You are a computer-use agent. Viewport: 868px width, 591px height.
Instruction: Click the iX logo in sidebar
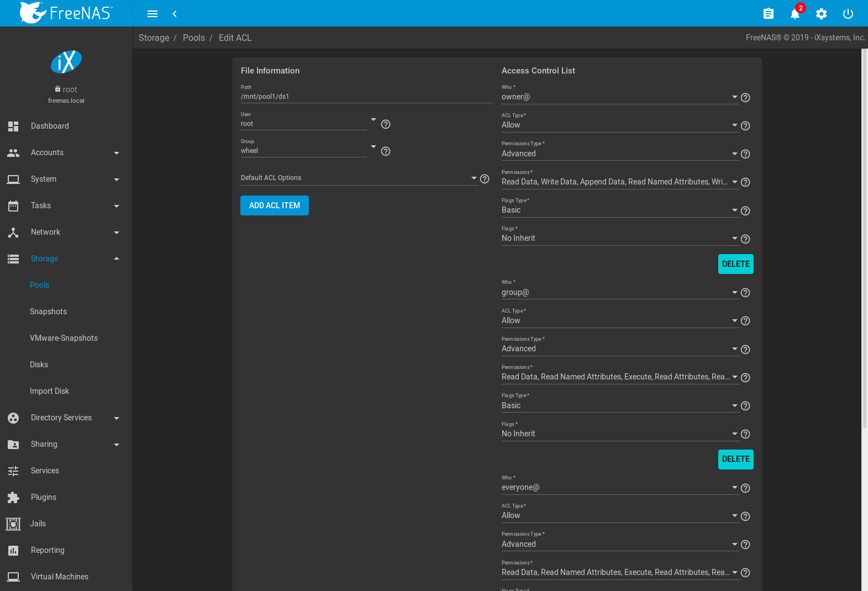(x=66, y=62)
